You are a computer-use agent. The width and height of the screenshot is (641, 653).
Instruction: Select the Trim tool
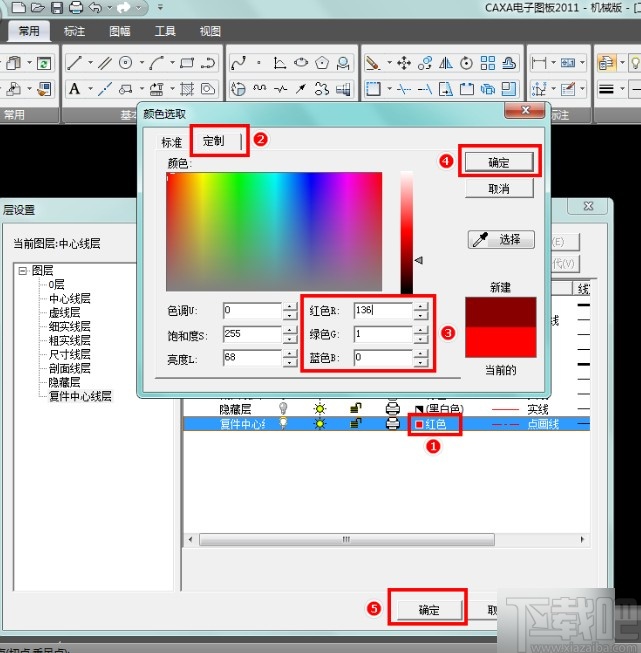(404, 88)
